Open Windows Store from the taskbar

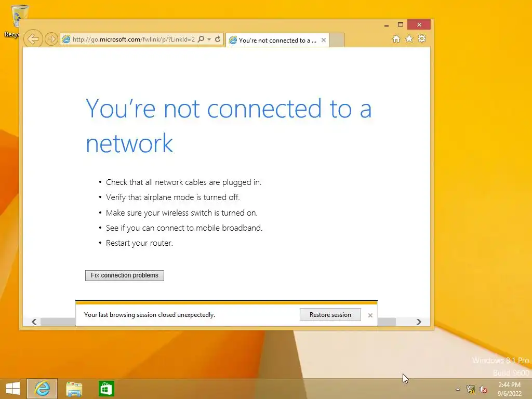pos(106,389)
